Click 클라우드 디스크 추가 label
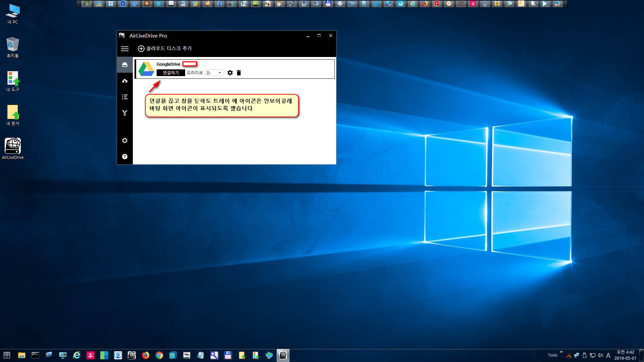 tap(169, 48)
